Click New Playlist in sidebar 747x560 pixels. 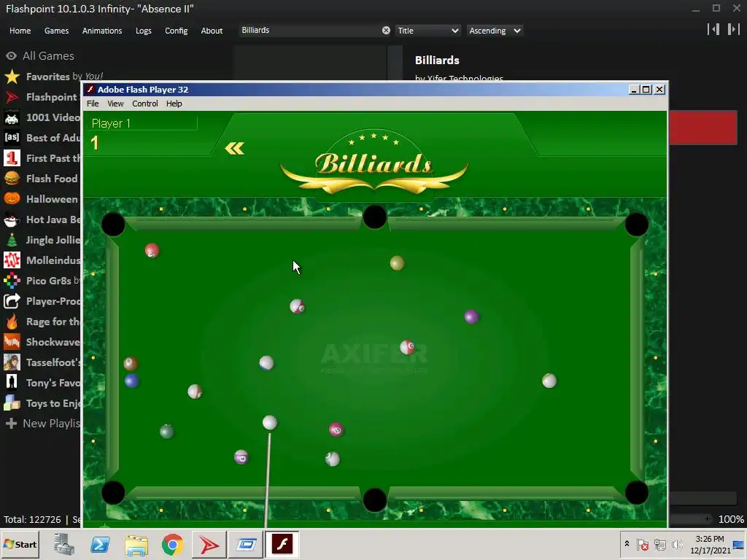tap(43, 424)
